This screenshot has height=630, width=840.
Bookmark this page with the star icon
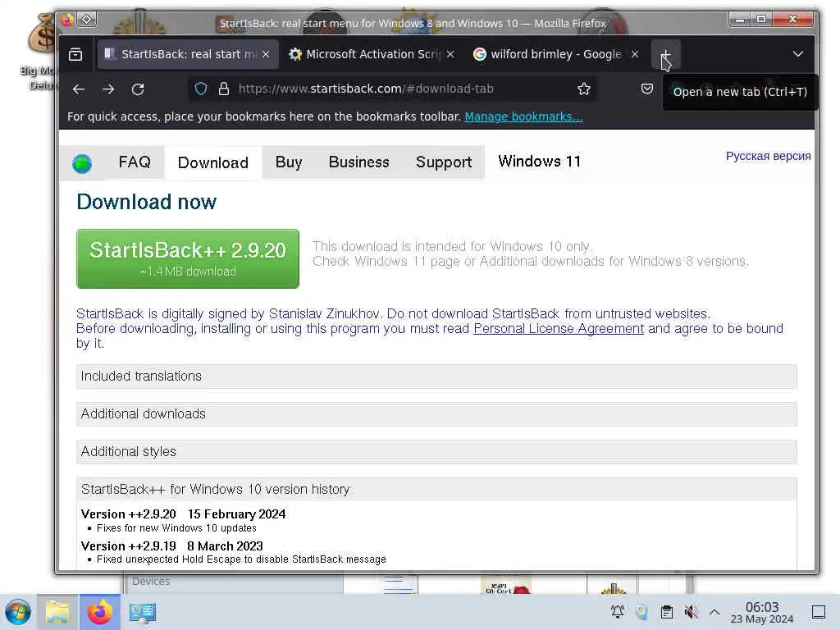[584, 89]
